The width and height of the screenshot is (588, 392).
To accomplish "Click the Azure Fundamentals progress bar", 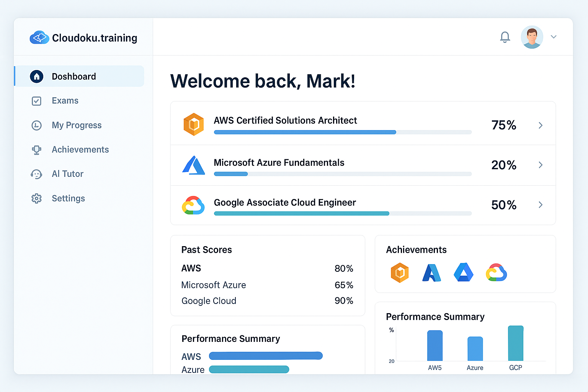I will pos(343,174).
